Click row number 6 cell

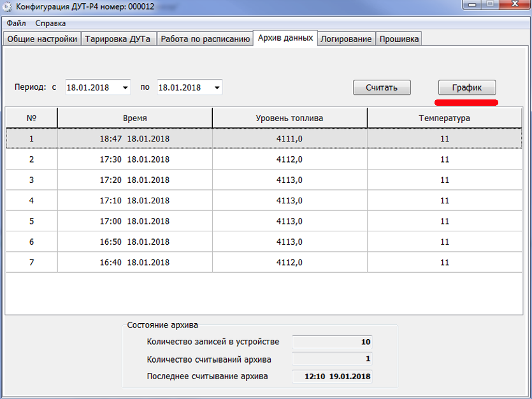(32, 242)
